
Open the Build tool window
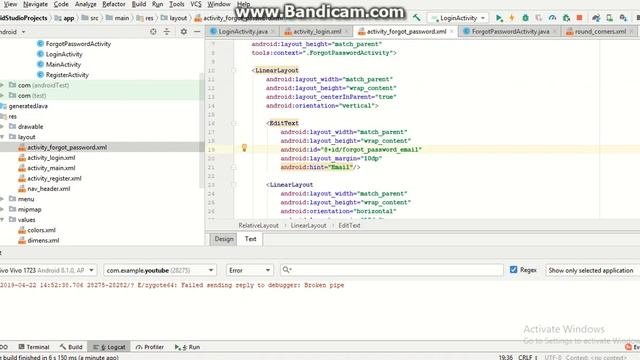point(71,347)
